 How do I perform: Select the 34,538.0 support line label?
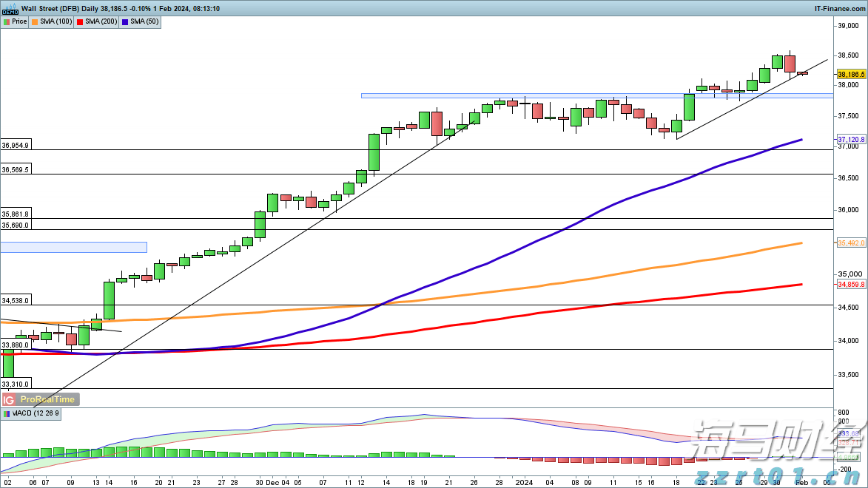click(x=16, y=301)
